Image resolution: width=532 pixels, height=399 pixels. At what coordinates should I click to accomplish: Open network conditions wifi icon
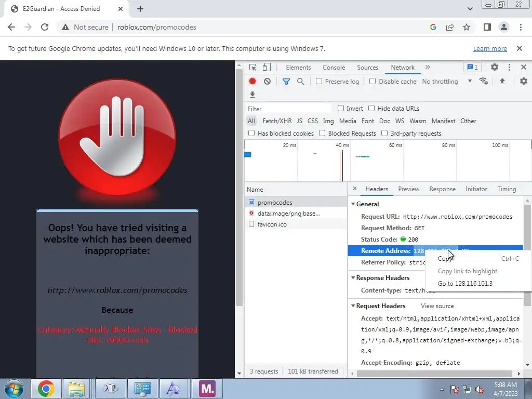[484, 82]
